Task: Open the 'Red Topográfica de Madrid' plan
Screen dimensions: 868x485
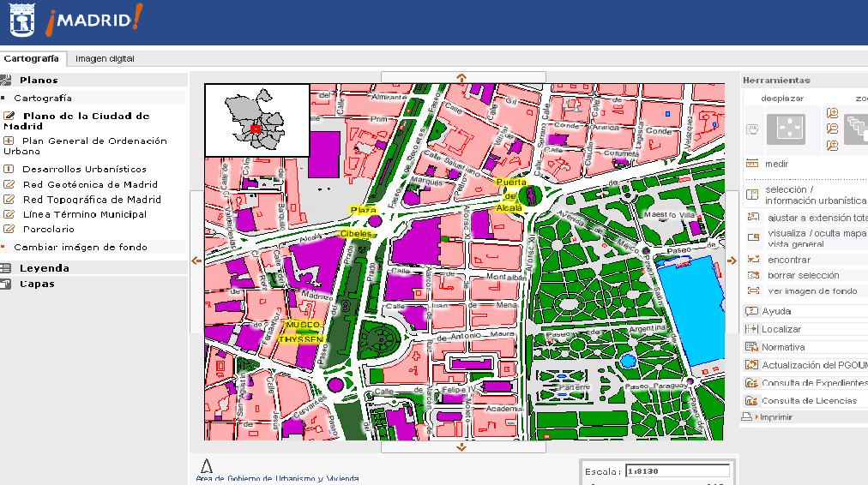Action: pyautogui.click(x=91, y=199)
